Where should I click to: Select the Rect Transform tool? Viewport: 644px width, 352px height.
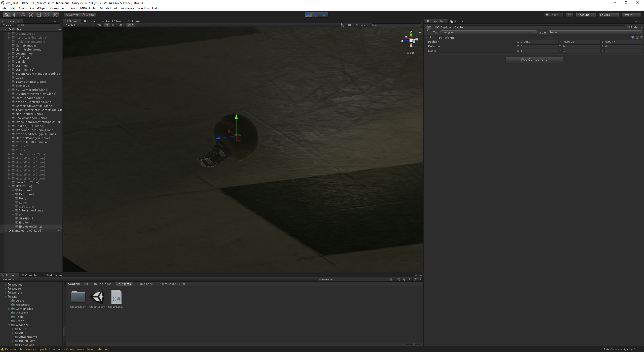[39, 15]
